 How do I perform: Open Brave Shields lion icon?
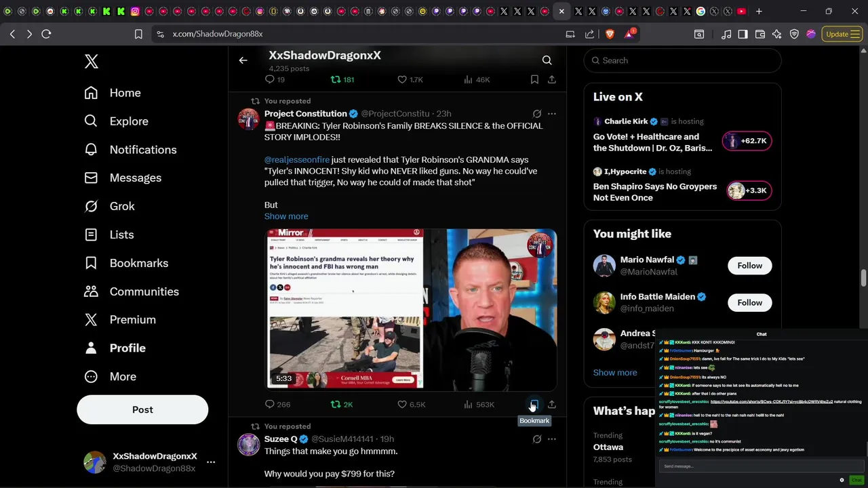click(x=609, y=34)
